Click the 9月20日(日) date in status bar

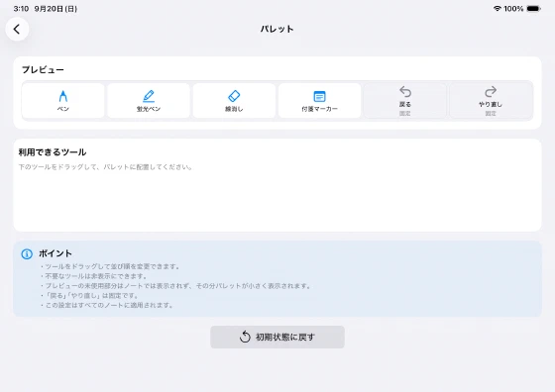(55, 9)
